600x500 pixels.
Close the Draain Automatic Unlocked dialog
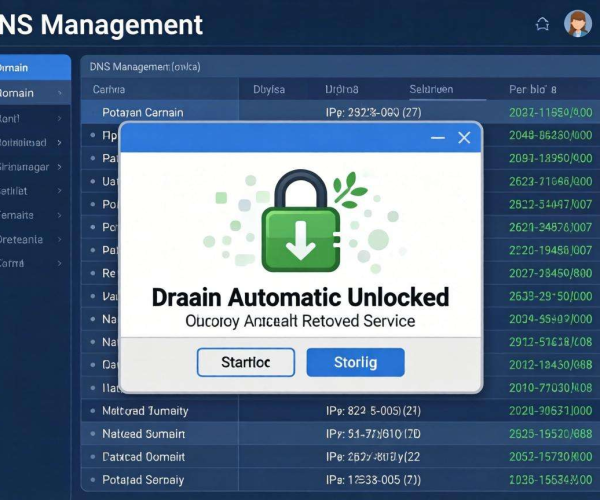tap(464, 138)
